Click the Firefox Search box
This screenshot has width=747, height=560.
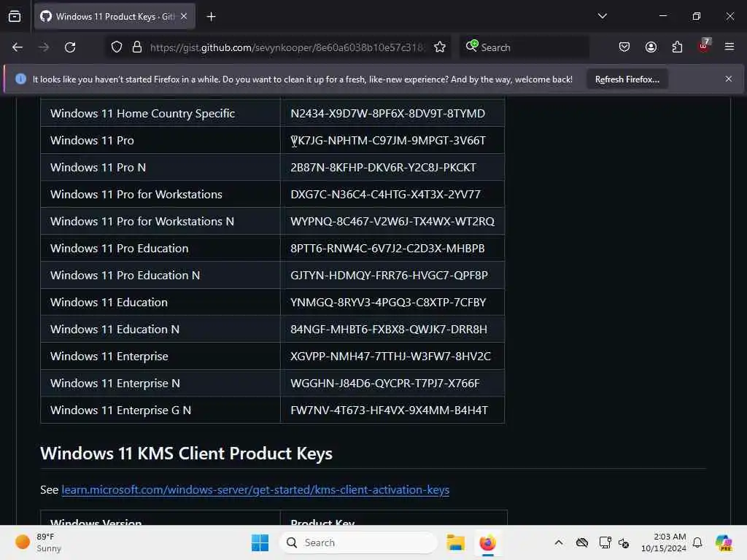524,47
